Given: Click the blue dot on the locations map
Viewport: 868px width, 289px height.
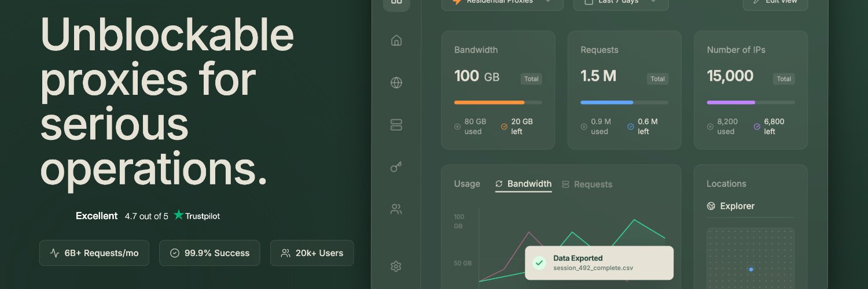Looking at the screenshot, I should point(751,269).
